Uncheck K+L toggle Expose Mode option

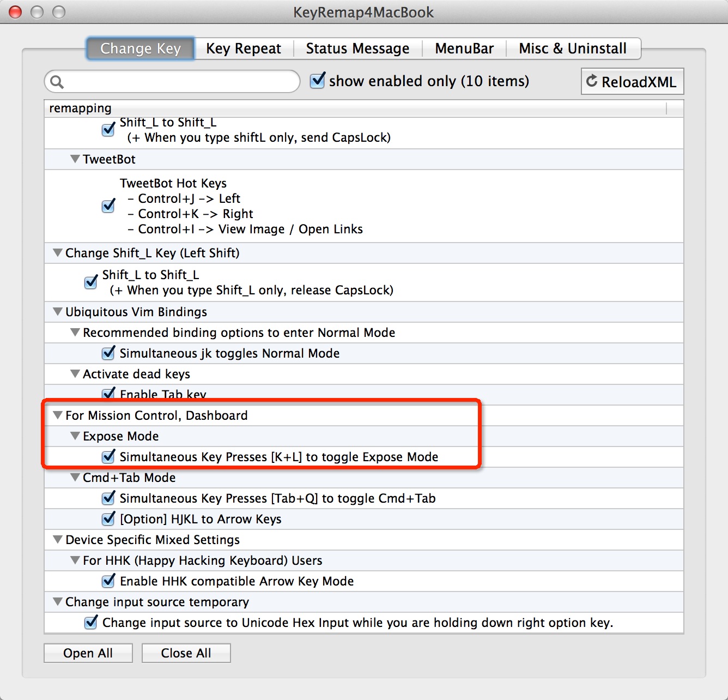(x=108, y=457)
